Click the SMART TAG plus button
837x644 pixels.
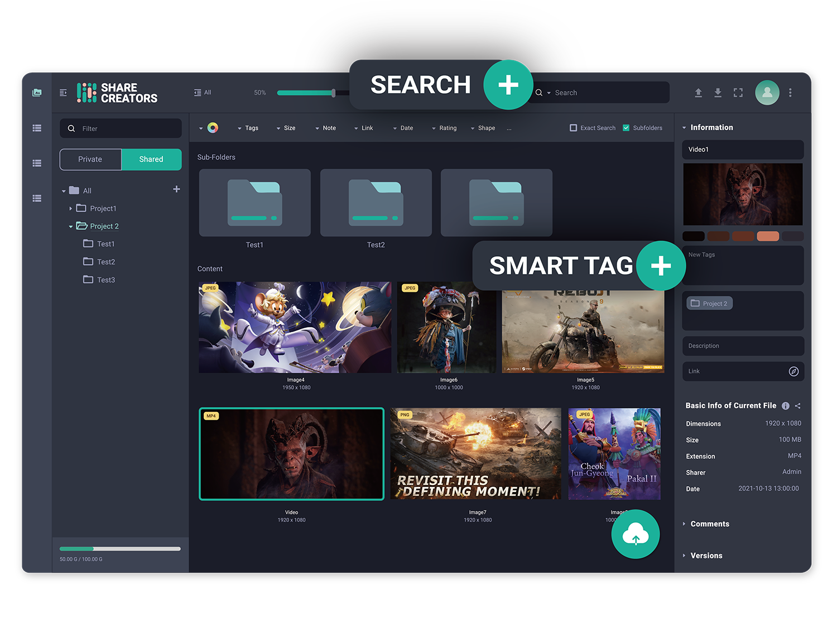pyautogui.click(x=661, y=266)
